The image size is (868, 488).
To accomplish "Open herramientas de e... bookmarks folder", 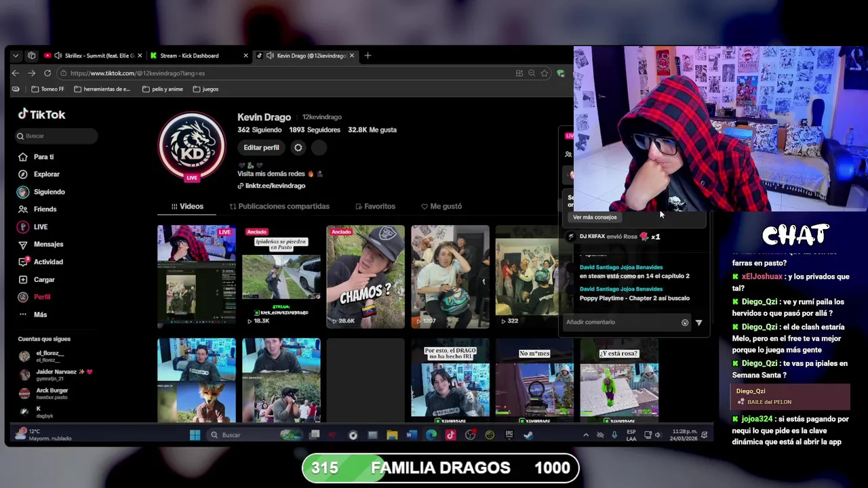I will click(x=102, y=89).
